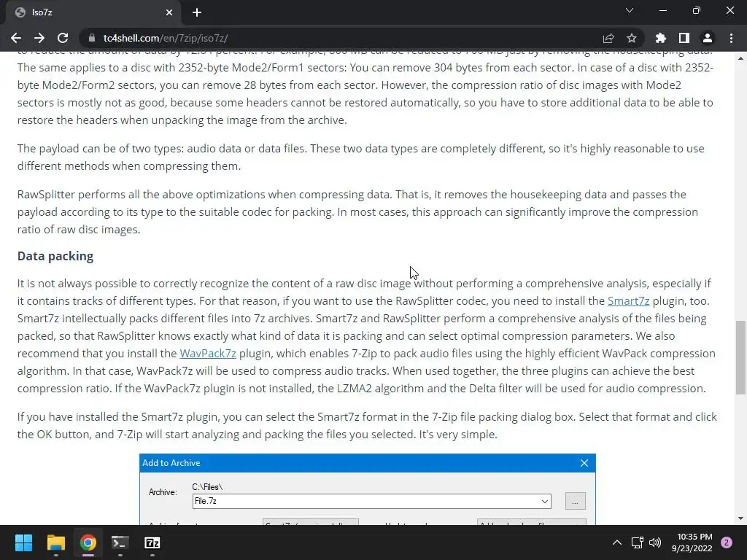Open File Explorer from taskbar

tap(55, 542)
